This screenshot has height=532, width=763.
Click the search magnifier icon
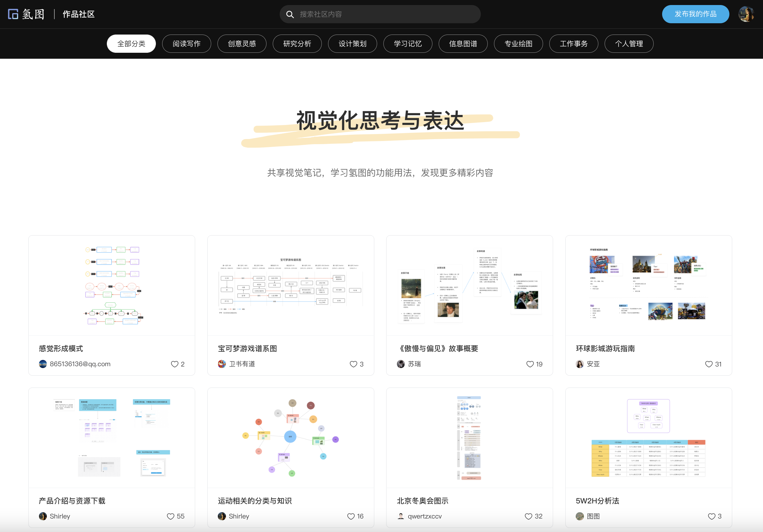point(290,14)
